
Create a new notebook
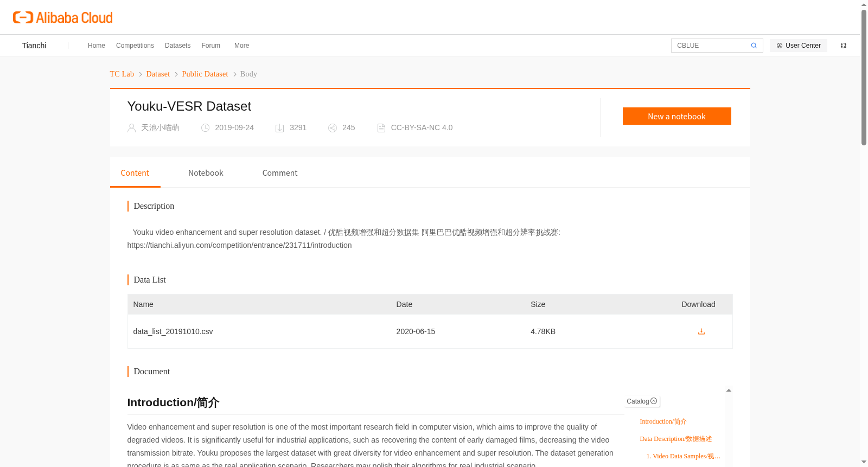(677, 116)
